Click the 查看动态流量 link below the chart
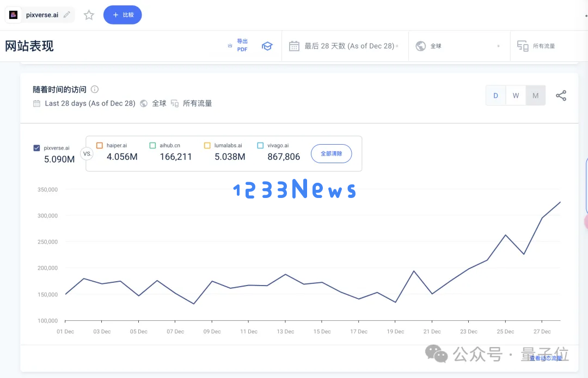 (546, 358)
